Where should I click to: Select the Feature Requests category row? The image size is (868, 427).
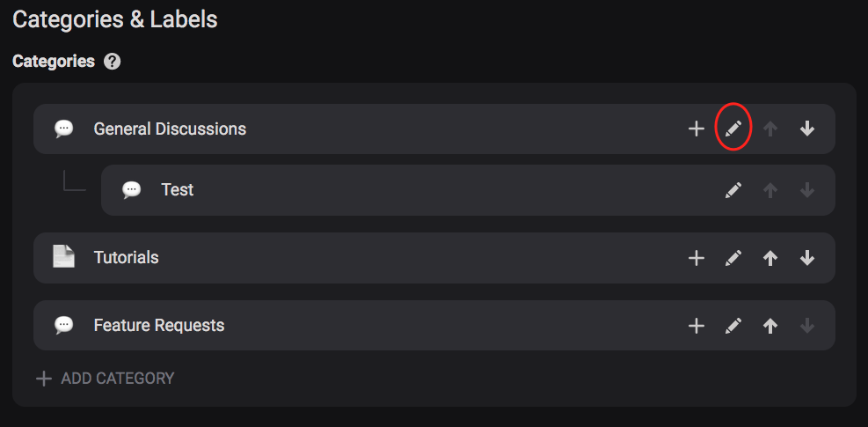[x=434, y=326]
